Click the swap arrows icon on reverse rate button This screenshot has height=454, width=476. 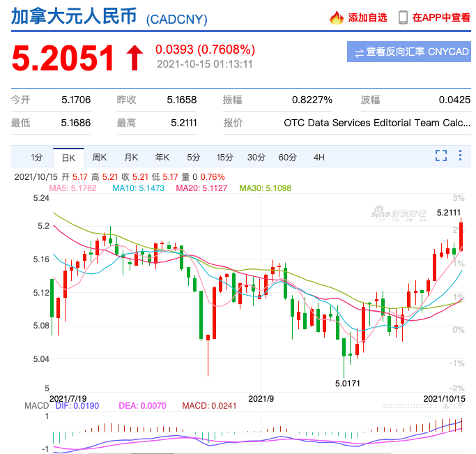pos(359,52)
